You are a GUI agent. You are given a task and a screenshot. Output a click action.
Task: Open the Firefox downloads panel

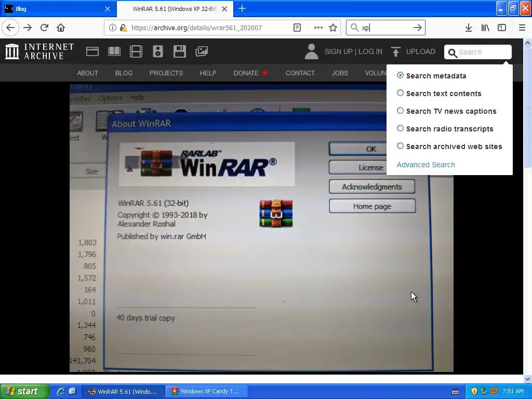(x=468, y=28)
